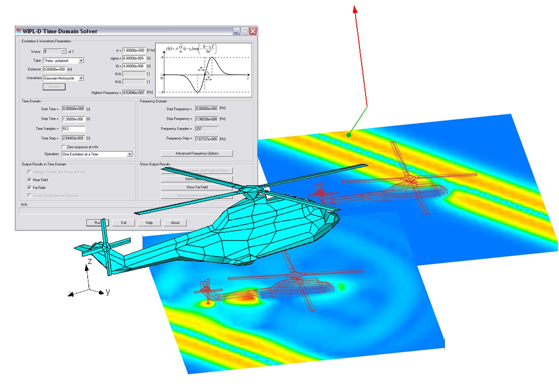This screenshot has width=559, height=392.
Task: Click the About button
Action: click(175, 223)
